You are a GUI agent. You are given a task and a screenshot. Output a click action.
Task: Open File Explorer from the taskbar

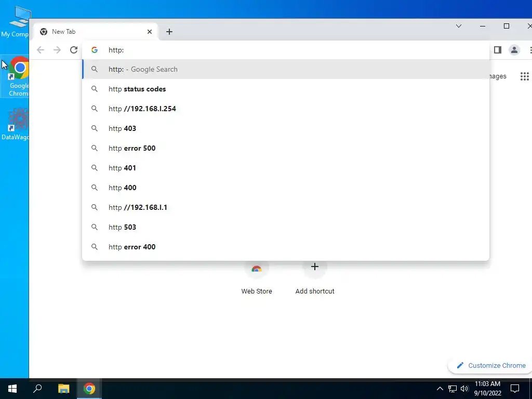click(63, 389)
